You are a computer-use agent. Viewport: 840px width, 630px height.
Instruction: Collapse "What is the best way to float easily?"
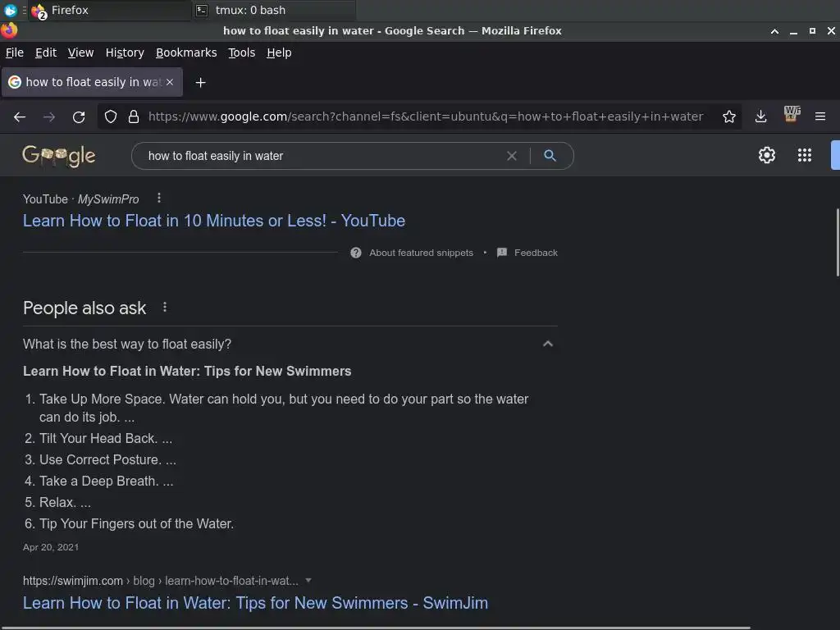pos(548,344)
